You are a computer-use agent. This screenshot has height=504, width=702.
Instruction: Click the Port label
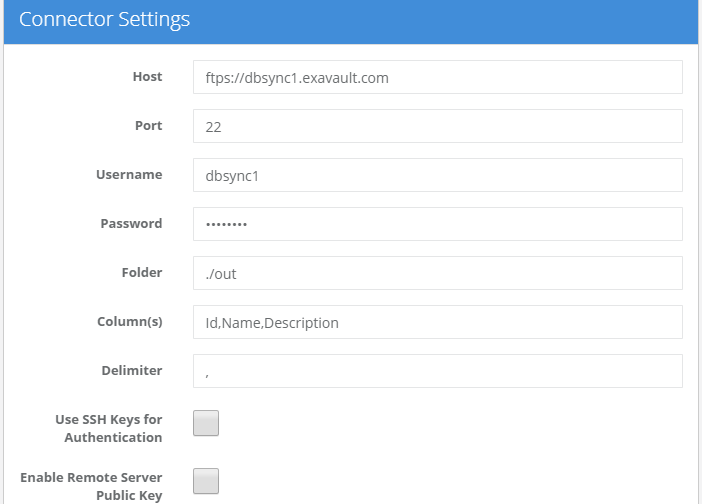(x=147, y=126)
